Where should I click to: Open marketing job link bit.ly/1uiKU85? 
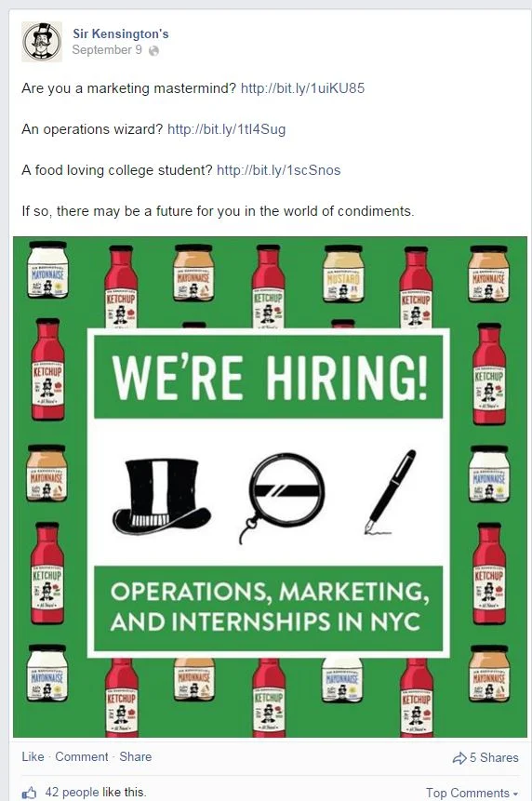coord(303,88)
